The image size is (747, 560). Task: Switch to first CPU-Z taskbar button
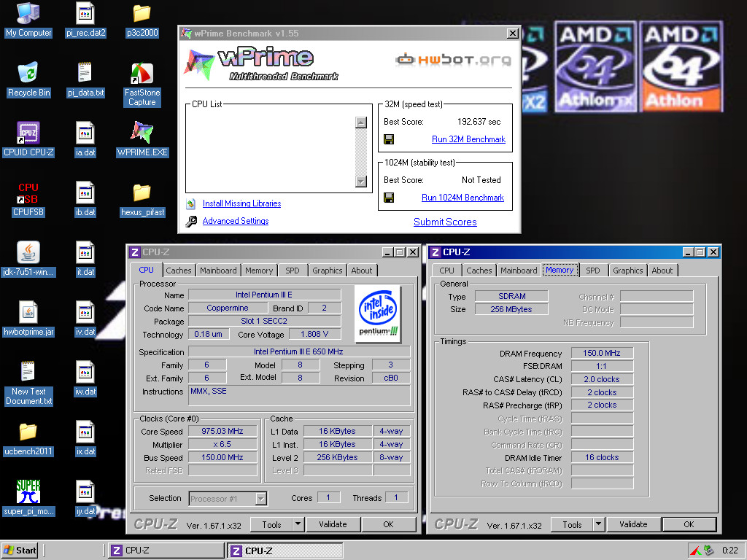[x=166, y=551]
